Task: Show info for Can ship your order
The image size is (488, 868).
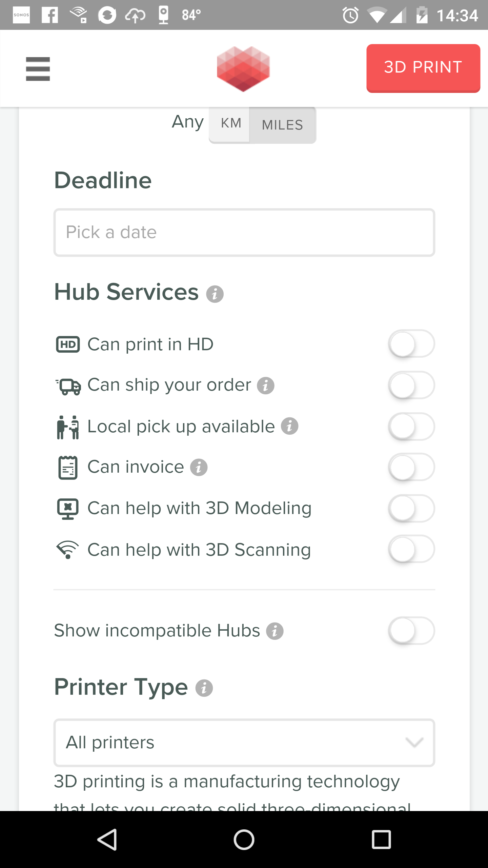Action: [266, 386]
